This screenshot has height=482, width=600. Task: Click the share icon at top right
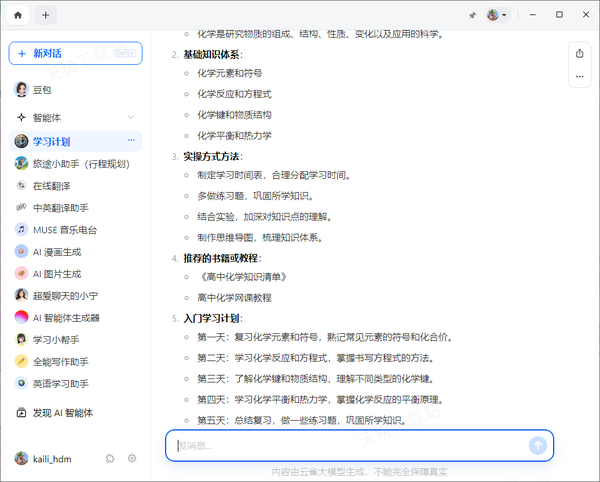coord(579,54)
